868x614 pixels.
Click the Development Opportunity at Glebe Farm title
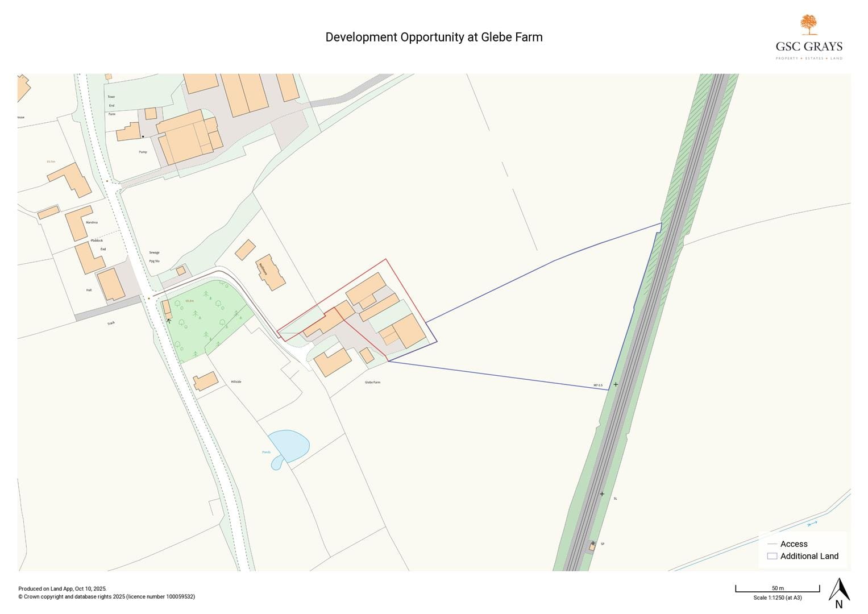click(x=434, y=38)
